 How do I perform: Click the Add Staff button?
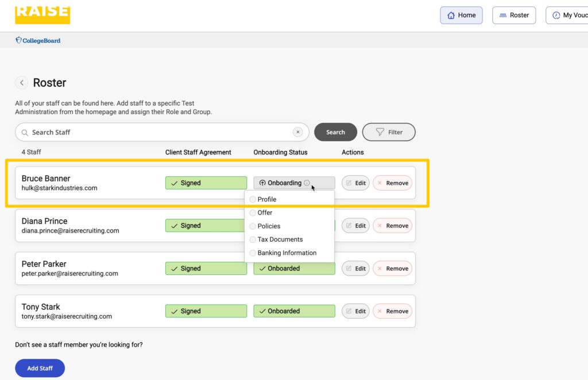pyautogui.click(x=40, y=368)
